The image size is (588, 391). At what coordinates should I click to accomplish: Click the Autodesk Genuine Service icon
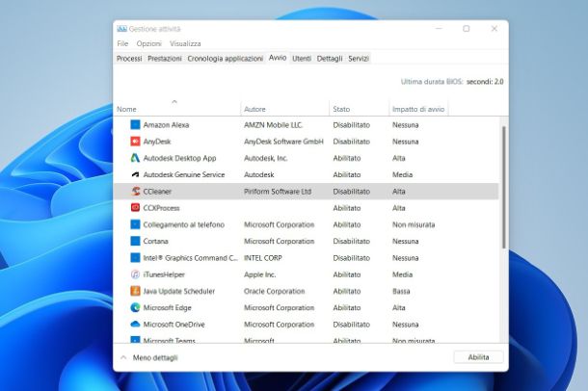tap(135, 174)
